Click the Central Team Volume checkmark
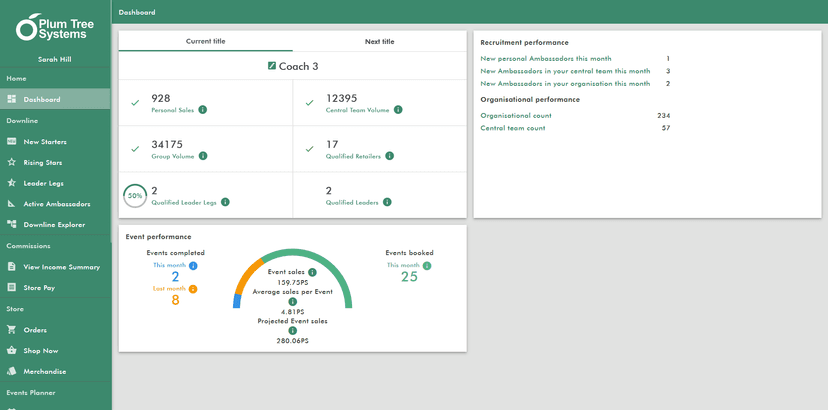 point(310,103)
